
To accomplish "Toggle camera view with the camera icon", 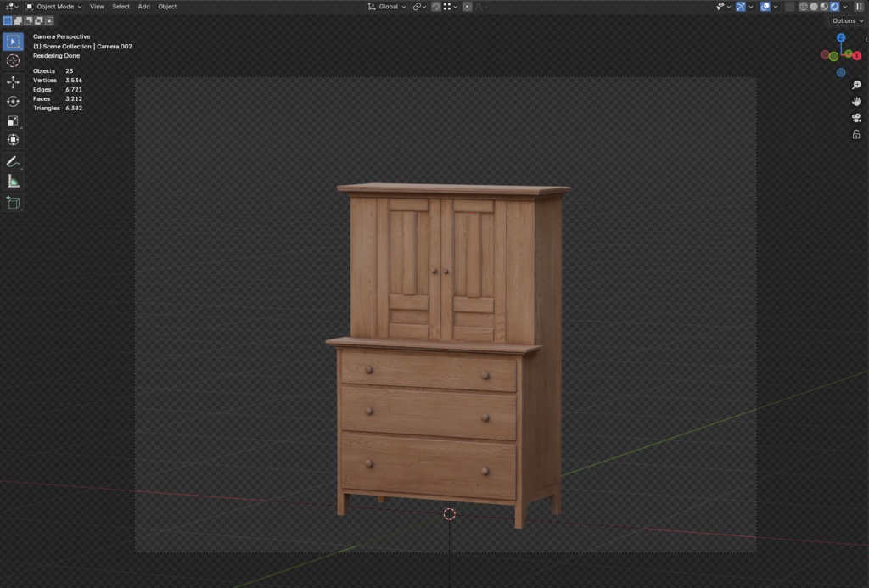I will 856,118.
